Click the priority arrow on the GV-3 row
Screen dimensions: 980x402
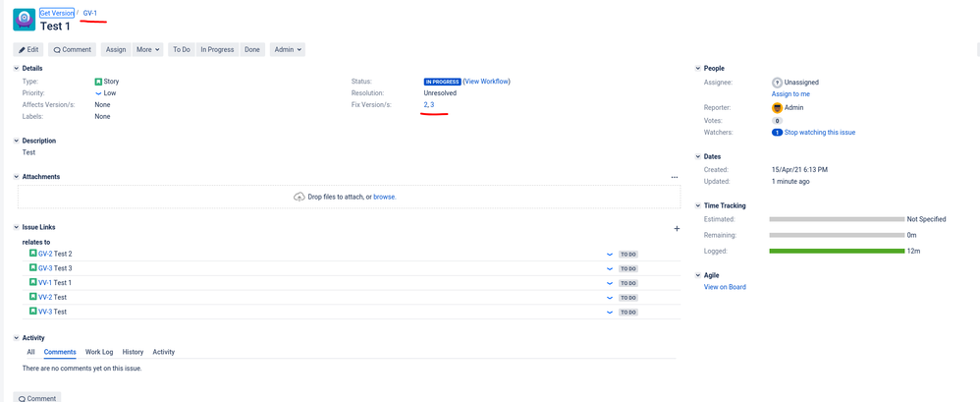(610, 269)
